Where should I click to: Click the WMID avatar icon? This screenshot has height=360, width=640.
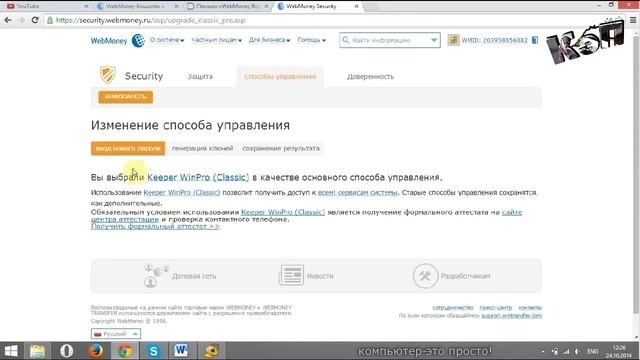pyautogui.click(x=453, y=40)
